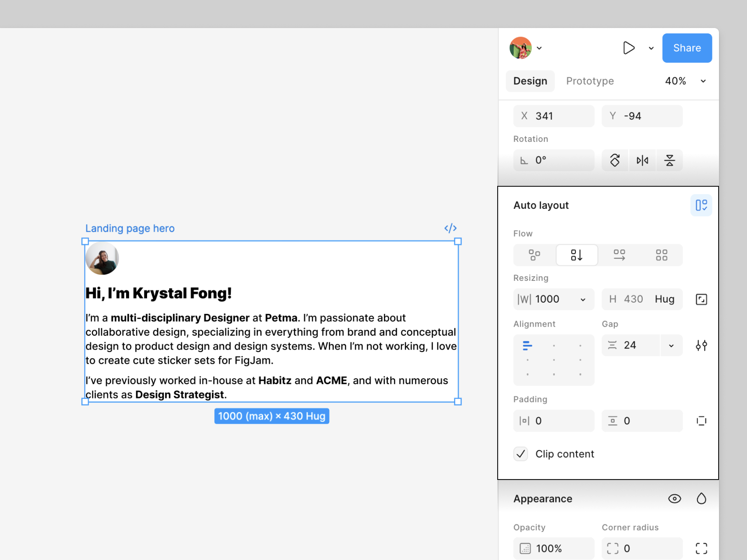
Task: Toggle the layer visibility eye in Appearance
Action: pos(675,499)
